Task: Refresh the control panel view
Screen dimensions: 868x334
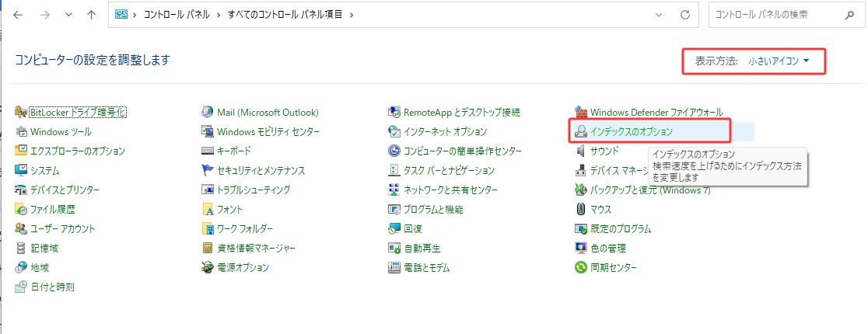Action: click(x=685, y=15)
